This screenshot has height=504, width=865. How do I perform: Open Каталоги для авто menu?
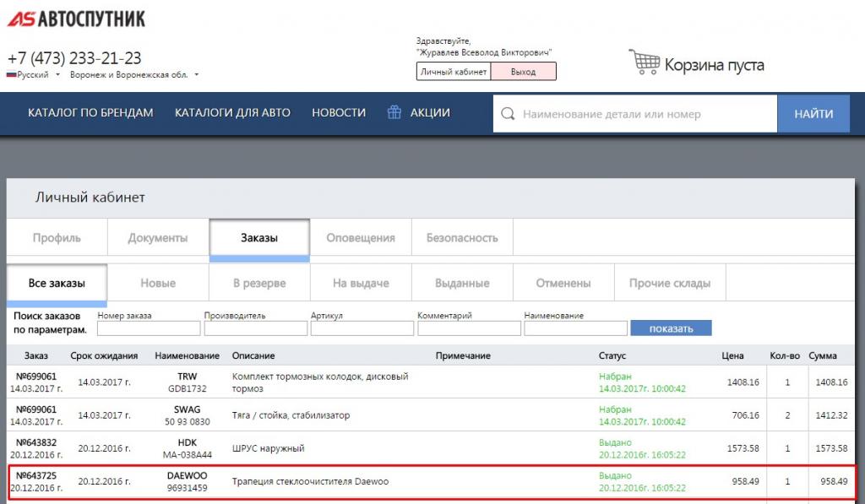click(x=232, y=113)
